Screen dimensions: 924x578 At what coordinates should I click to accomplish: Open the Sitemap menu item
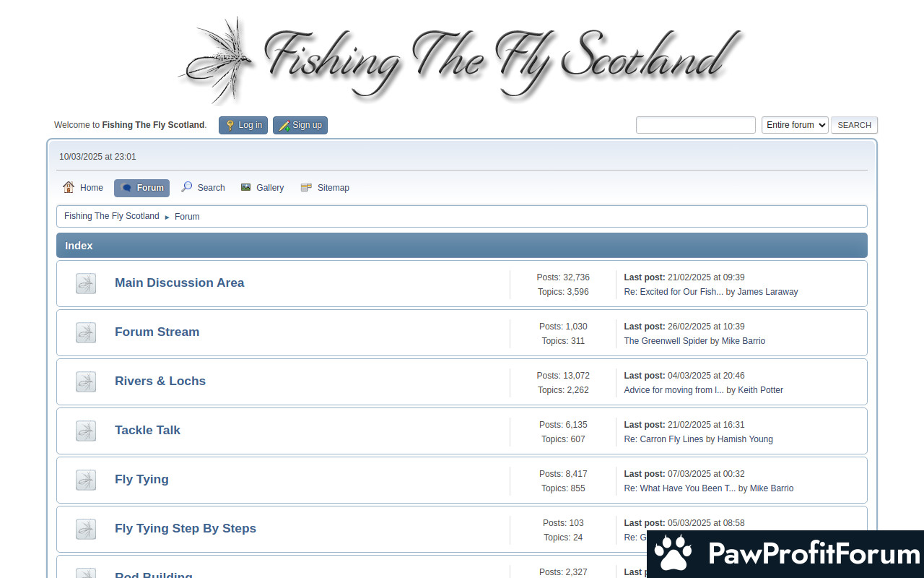click(x=325, y=188)
